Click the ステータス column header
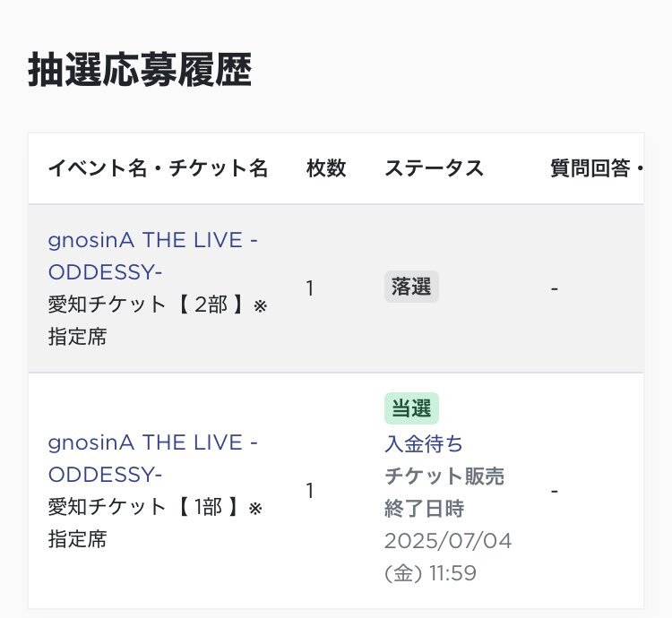The image size is (672, 618). click(435, 167)
